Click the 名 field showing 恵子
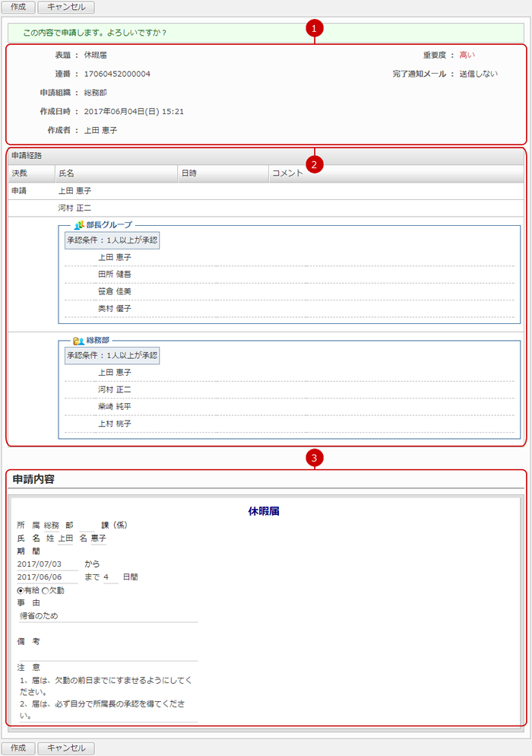 (99, 538)
